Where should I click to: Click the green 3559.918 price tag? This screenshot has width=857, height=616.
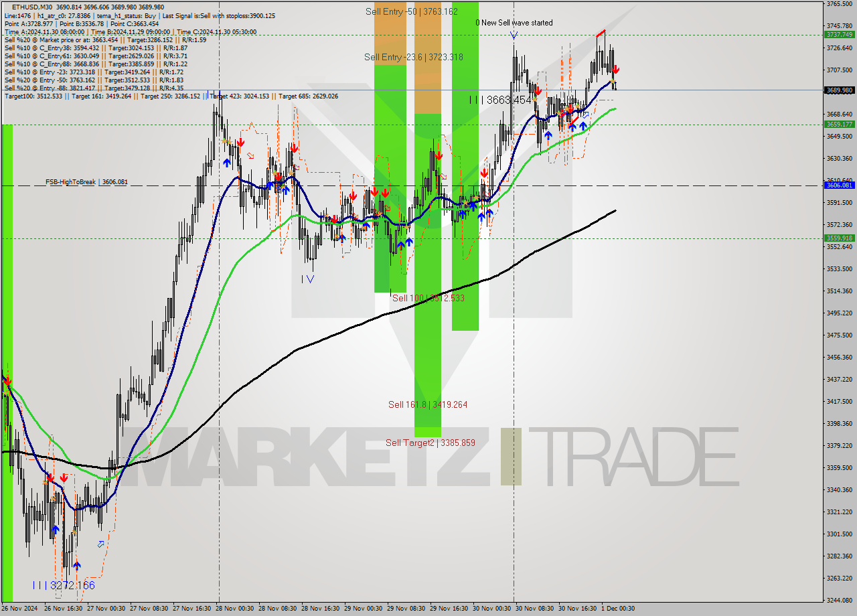[x=839, y=238]
